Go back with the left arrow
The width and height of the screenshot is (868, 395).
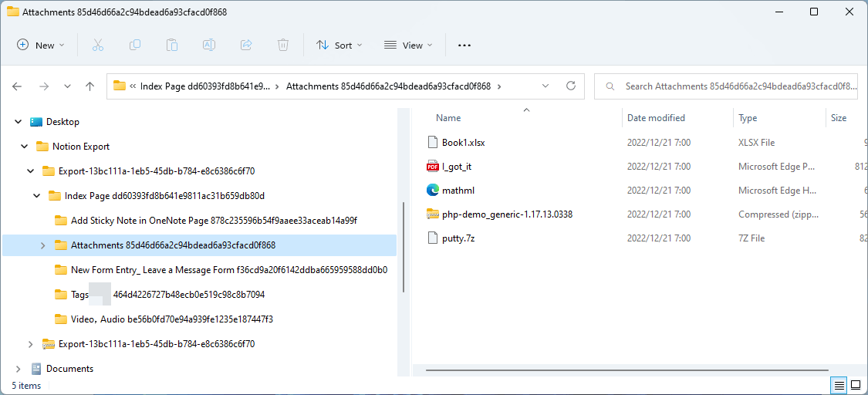click(x=17, y=86)
